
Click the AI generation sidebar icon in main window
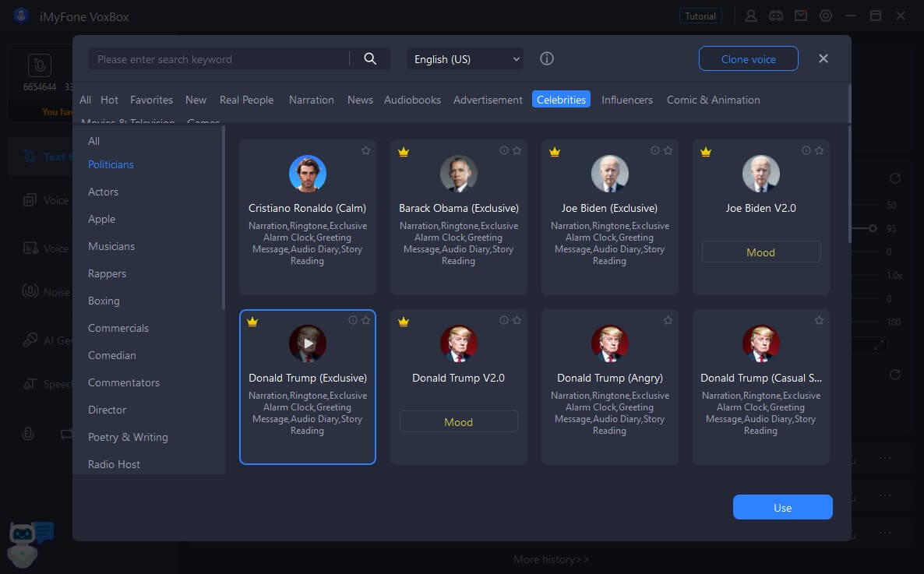tap(30, 340)
